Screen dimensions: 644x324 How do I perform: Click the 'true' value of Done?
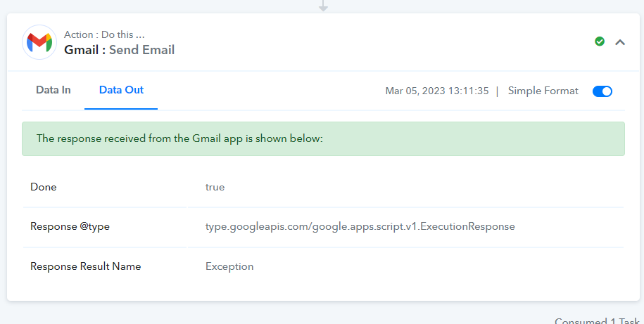(x=215, y=187)
